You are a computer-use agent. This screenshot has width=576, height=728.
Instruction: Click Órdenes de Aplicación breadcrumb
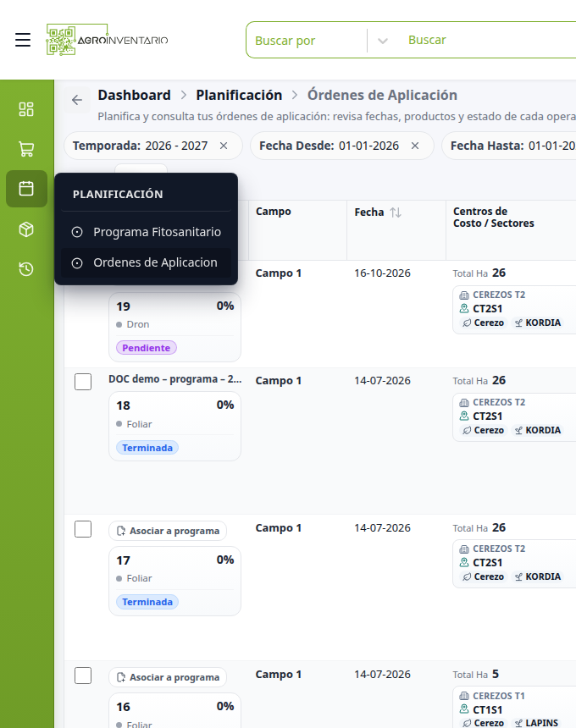click(382, 95)
